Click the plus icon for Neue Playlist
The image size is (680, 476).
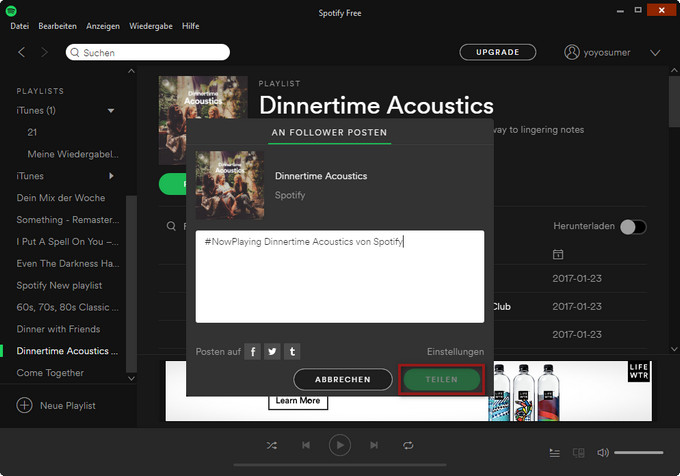[x=24, y=405]
